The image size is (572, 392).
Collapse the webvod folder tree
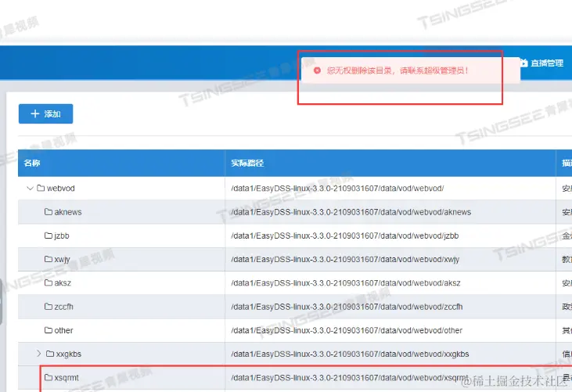click(x=30, y=188)
